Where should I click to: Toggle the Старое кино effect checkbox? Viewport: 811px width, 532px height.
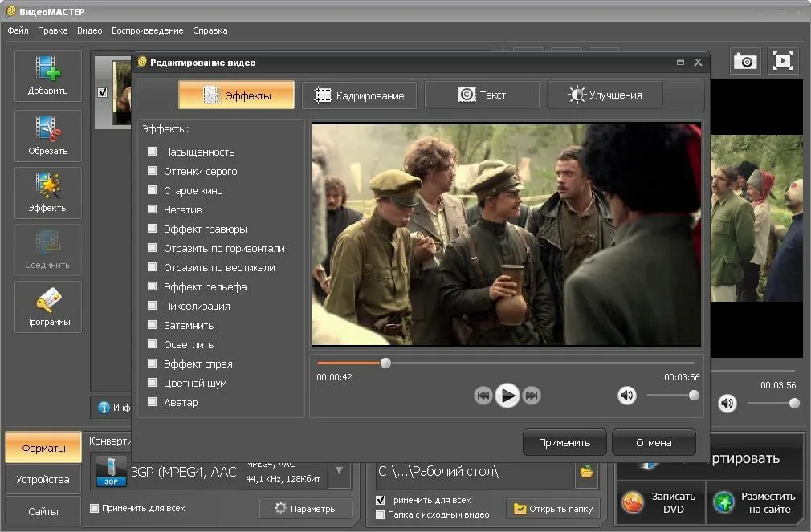click(152, 190)
